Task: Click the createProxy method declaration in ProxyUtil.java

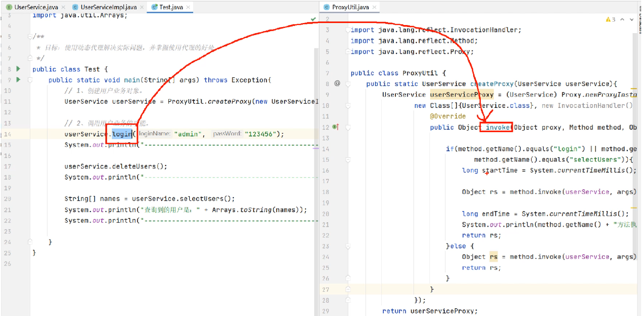Action: coord(492,84)
